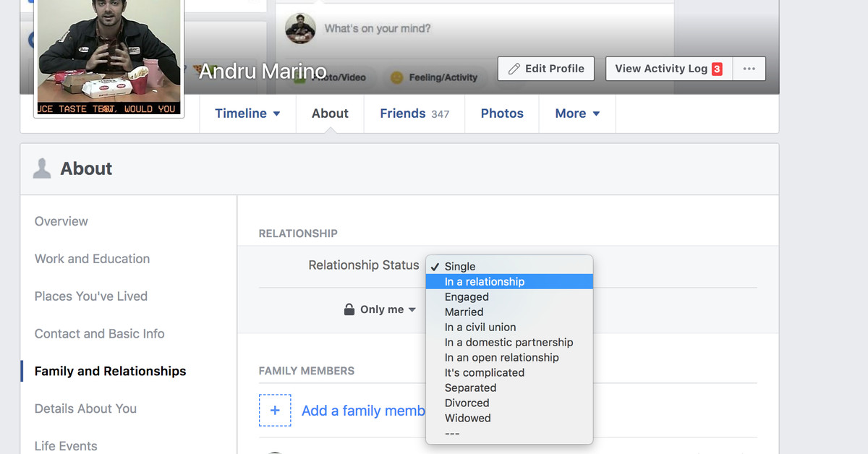
Task: Click the red 3 notification badge
Action: [717, 69]
